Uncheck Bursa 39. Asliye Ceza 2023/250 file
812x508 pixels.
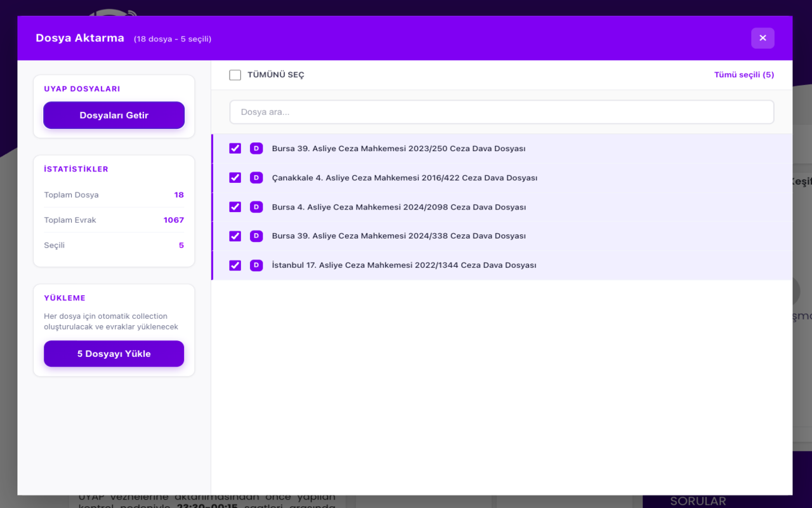235,149
